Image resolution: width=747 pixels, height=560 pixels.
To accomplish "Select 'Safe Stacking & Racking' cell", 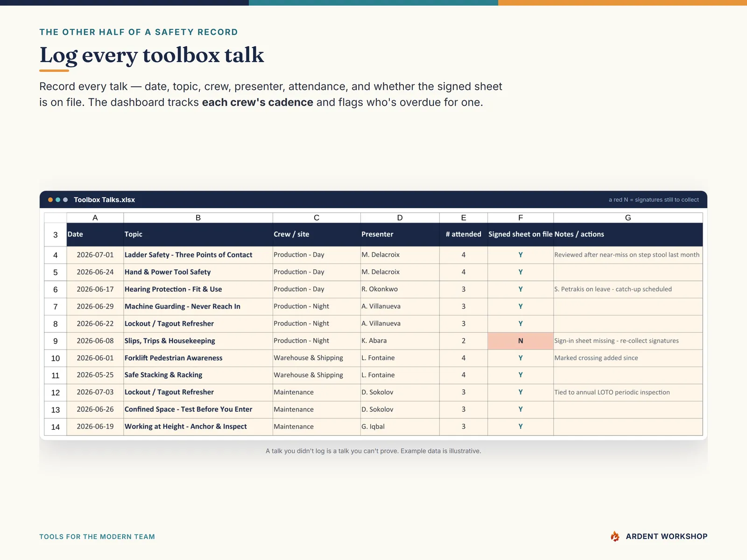I will (198, 375).
